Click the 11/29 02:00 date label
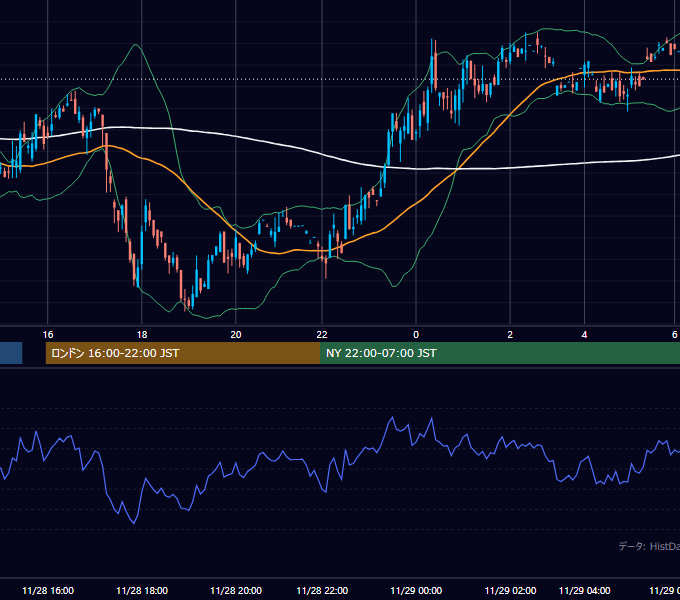The width and height of the screenshot is (680, 600). coord(510,590)
